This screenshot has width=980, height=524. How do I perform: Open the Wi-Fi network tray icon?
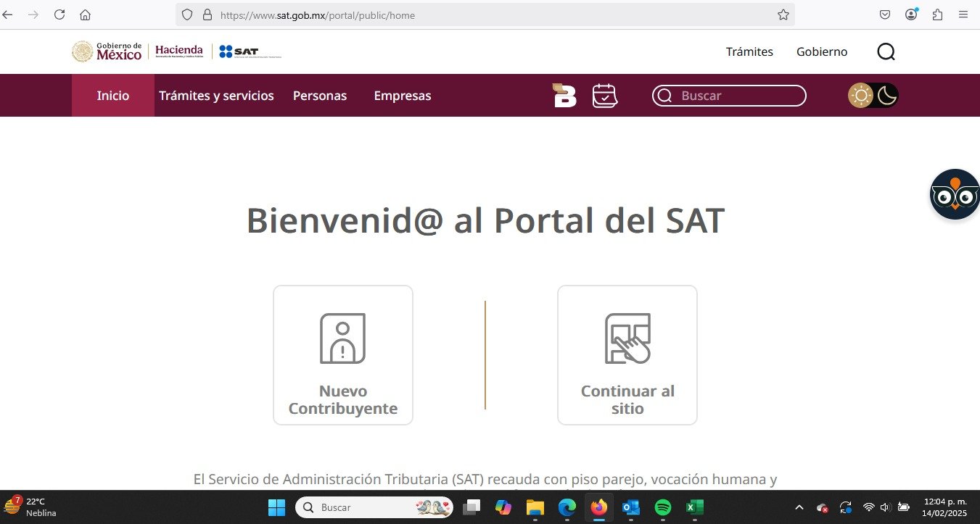coord(868,507)
